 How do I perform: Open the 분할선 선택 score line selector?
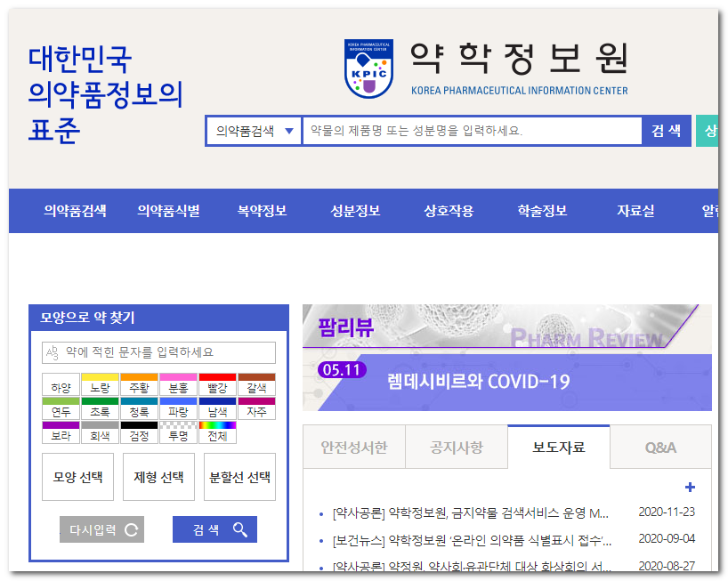[x=239, y=477]
